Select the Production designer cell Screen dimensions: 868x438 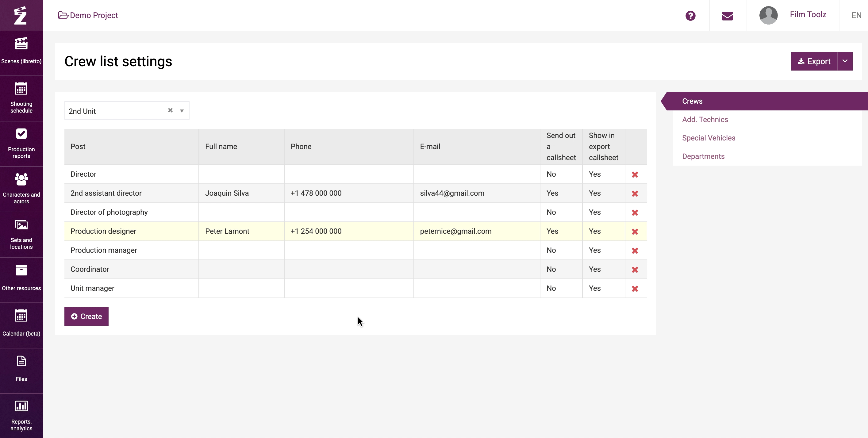click(131, 231)
